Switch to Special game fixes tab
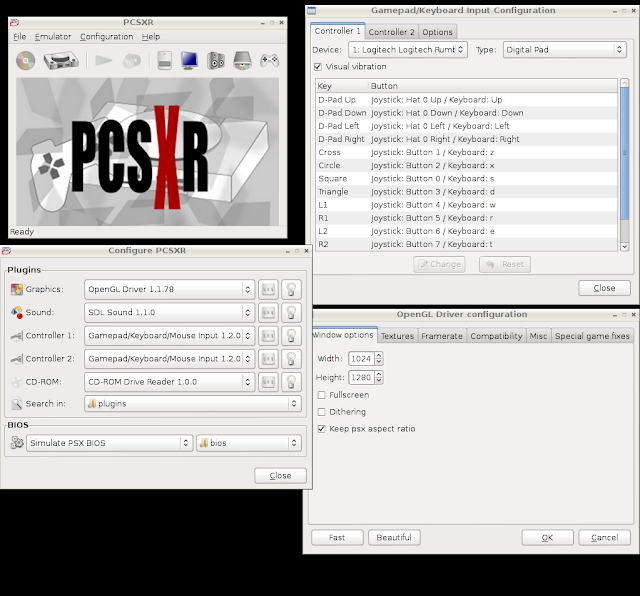The height and width of the screenshot is (596, 640). click(592, 336)
